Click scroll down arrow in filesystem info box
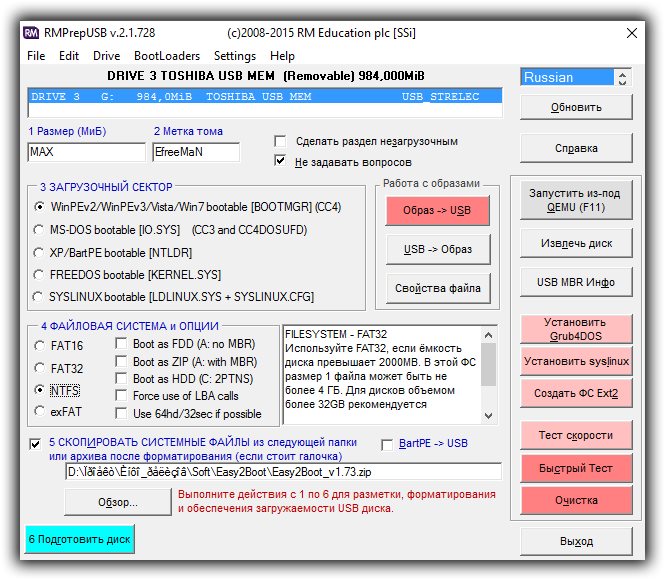Viewport: 665px width, 580px height. 489,415
